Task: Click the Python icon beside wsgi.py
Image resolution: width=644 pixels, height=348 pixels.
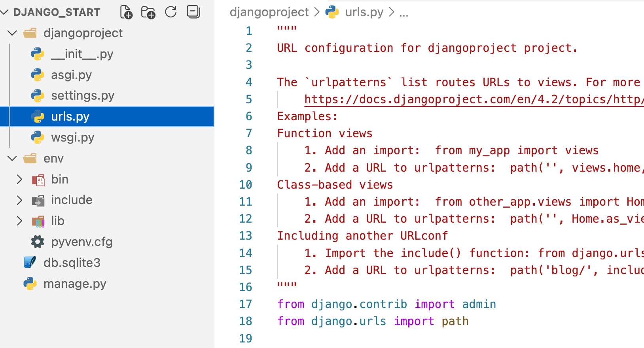Action: click(x=38, y=138)
